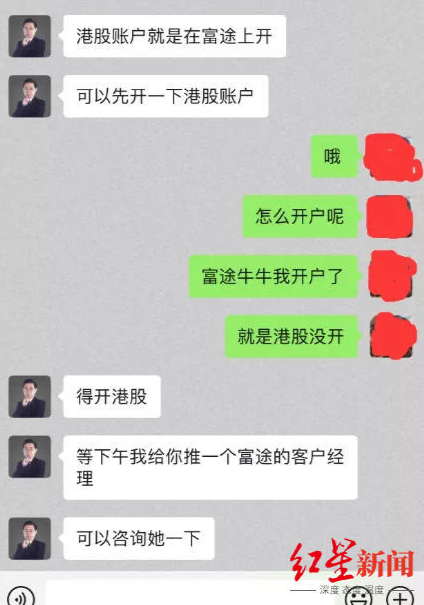Select the message bubble 可以咨询她一下
The width and height of the screenshot is (424, 605).
click(139, 539)
